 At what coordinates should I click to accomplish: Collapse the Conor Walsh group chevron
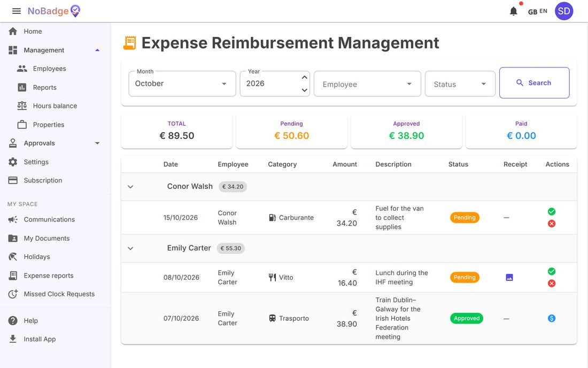pos(130,187)
